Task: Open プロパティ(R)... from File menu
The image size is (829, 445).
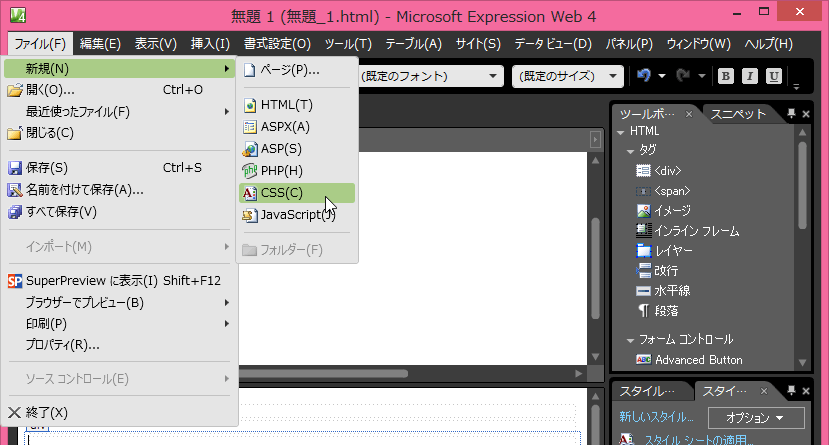Action: (x=119, y=345)
